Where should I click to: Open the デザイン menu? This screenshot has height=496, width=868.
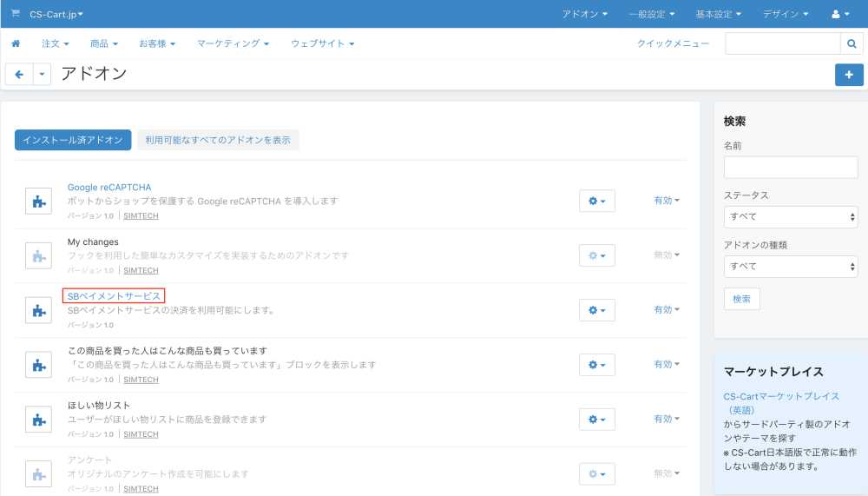(786, 14)
